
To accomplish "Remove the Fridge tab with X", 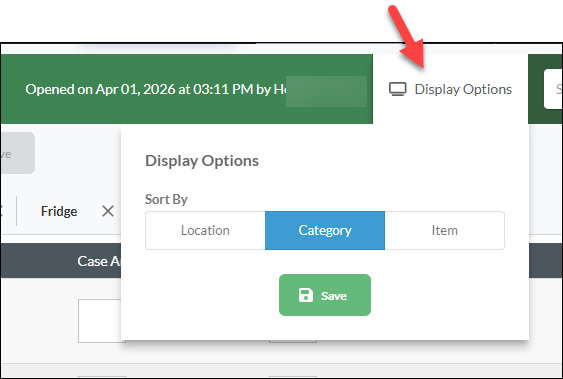I will click(108, 211).
